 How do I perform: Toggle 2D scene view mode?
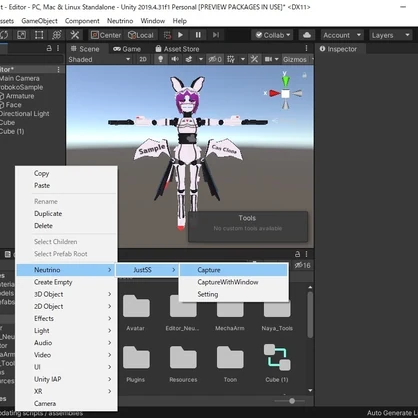(x=143, y=59)
